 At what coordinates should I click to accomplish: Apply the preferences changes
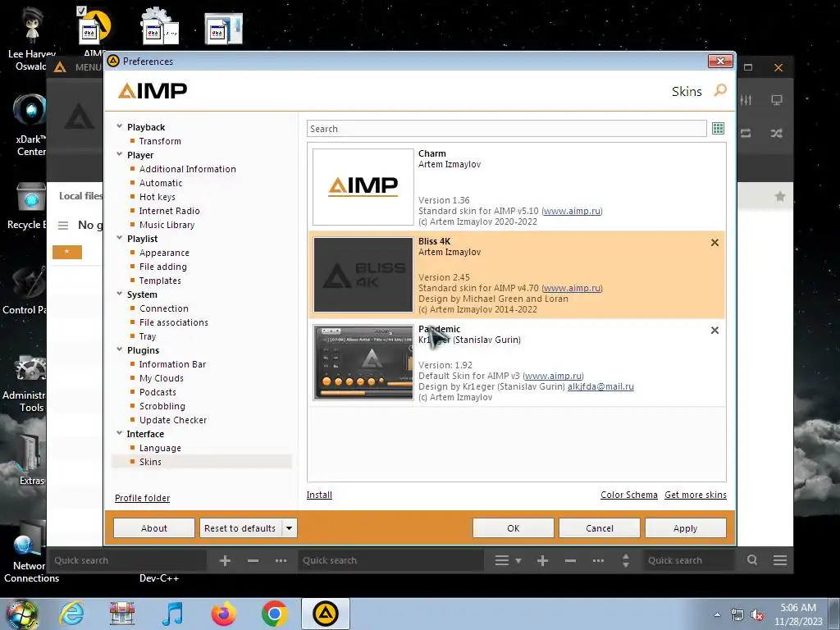point(686,528)
